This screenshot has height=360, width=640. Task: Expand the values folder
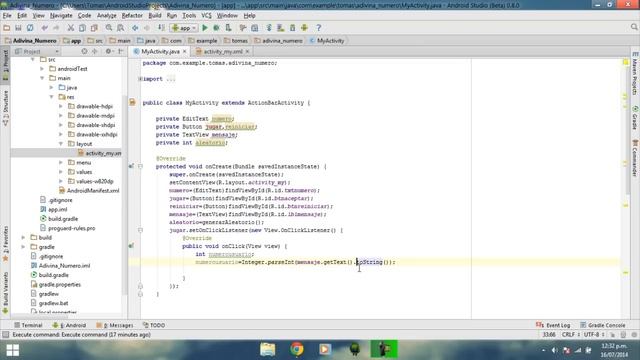pyautogui.click(x=61, y=172)
